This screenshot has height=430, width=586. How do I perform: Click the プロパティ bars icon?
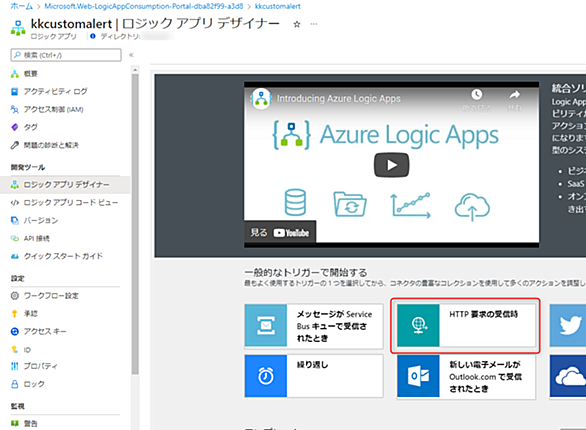15,366
